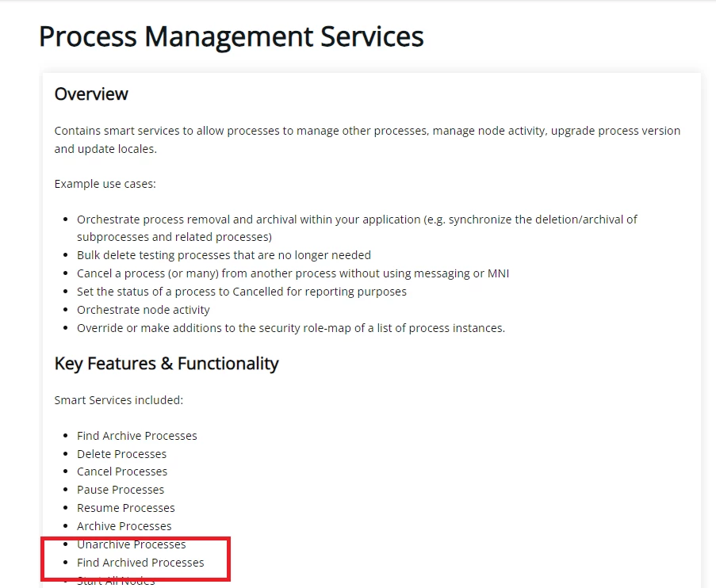
Task: Click Archive Processes list item
Action: pos(124,526)
